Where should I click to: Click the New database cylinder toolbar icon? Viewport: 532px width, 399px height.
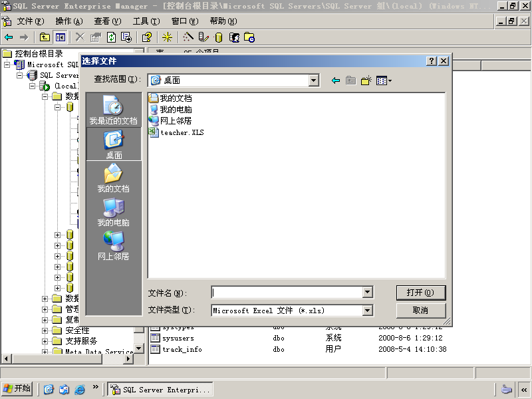click(219, 37)
